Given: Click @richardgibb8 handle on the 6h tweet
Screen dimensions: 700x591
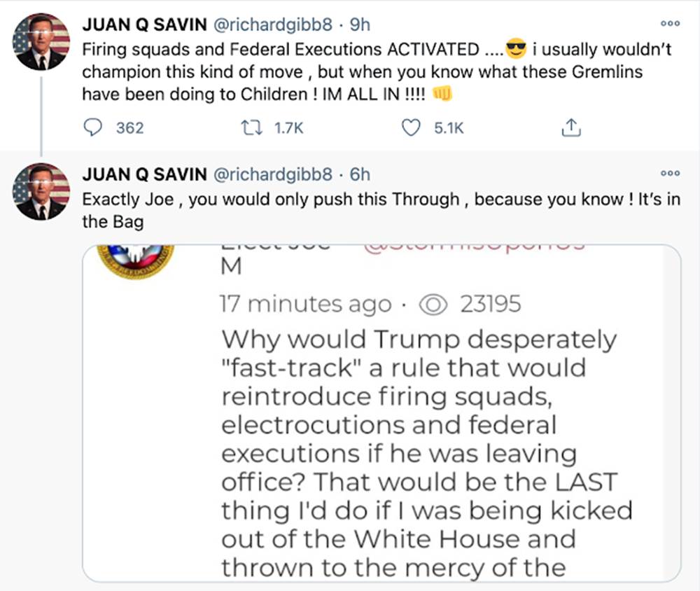Looking at the screenshot, I should point(267,174).
